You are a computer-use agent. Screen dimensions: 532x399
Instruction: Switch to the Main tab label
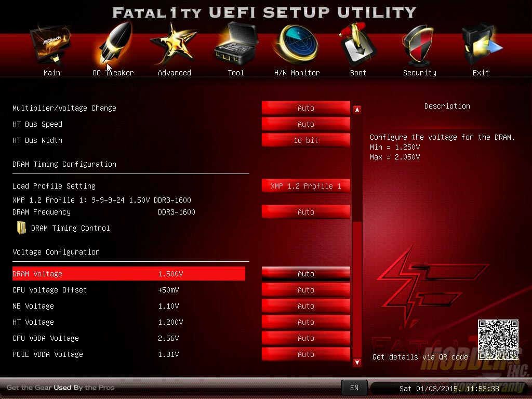coord(52,73)
